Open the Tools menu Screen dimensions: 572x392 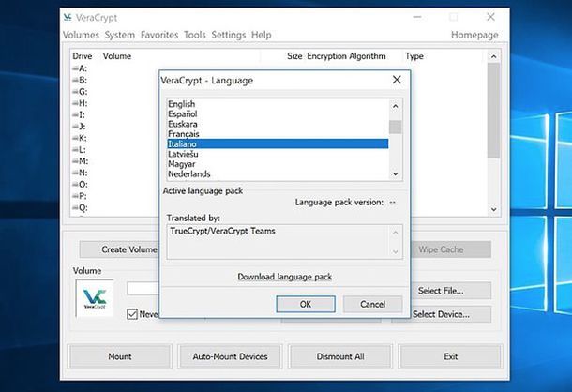coord(195,35)
